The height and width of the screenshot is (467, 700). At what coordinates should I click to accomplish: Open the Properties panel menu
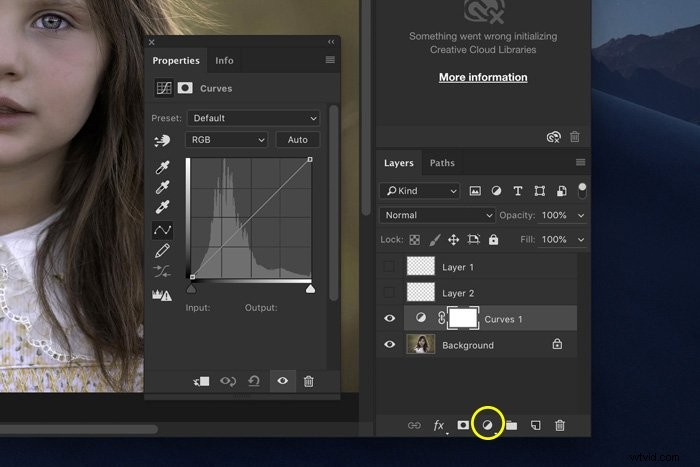pos(330,60)
